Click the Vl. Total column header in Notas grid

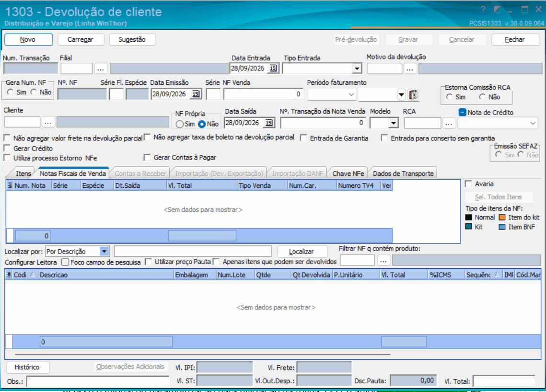point(202,185)
